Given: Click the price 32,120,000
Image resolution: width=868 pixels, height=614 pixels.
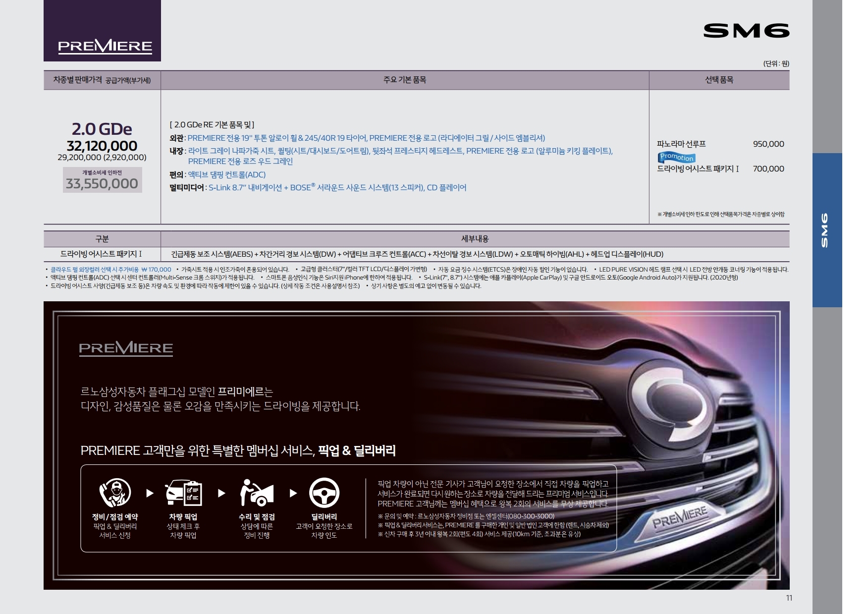Looking at the screenshot, I should tap(102, 146).
